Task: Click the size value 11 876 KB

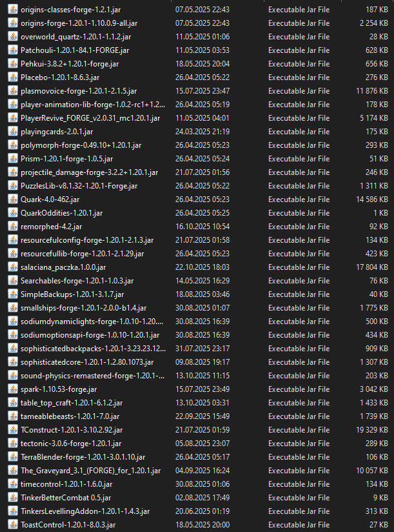Action: click(372, 91)
